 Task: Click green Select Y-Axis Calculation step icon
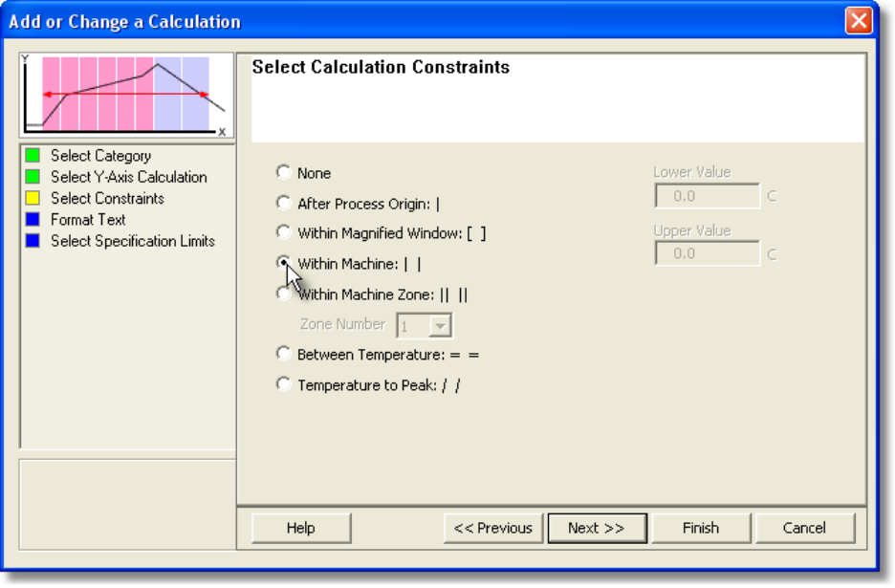pos(33,176)
